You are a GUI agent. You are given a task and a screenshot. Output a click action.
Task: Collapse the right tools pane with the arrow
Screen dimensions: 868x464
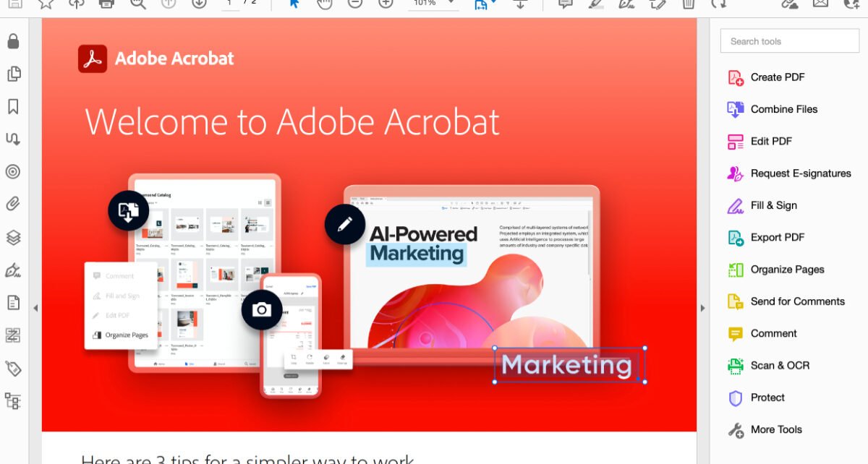click(702, 308)
